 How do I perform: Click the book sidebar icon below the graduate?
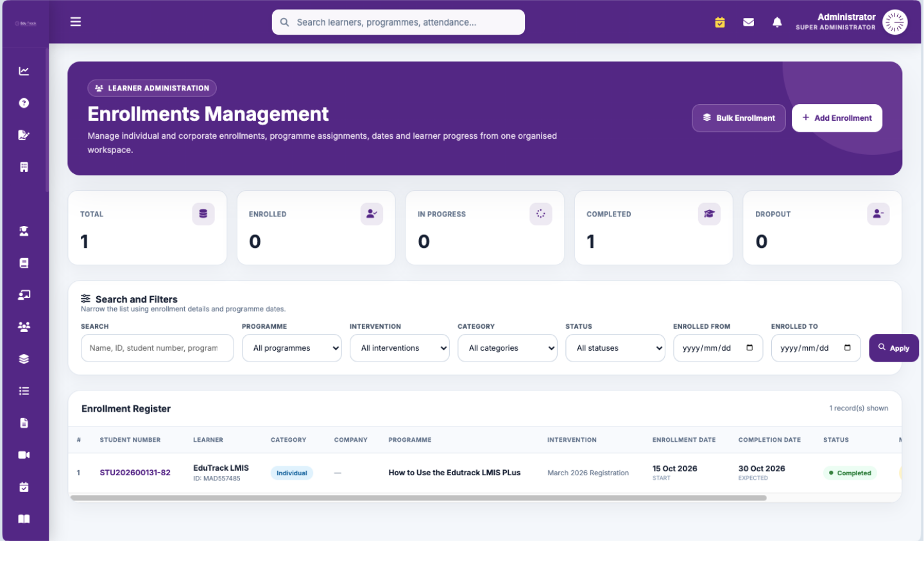coord(24,263)
